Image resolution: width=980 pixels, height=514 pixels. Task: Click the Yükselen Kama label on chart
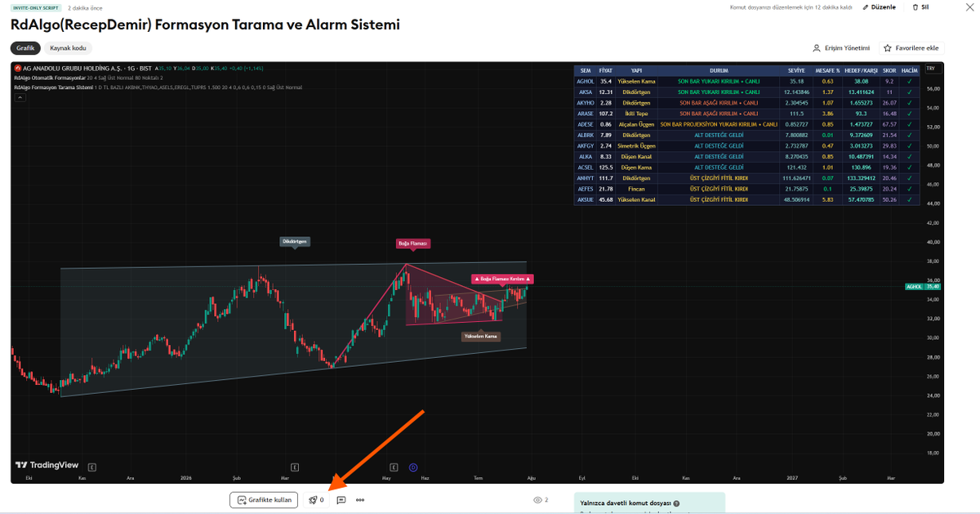[x=480, y=336]
